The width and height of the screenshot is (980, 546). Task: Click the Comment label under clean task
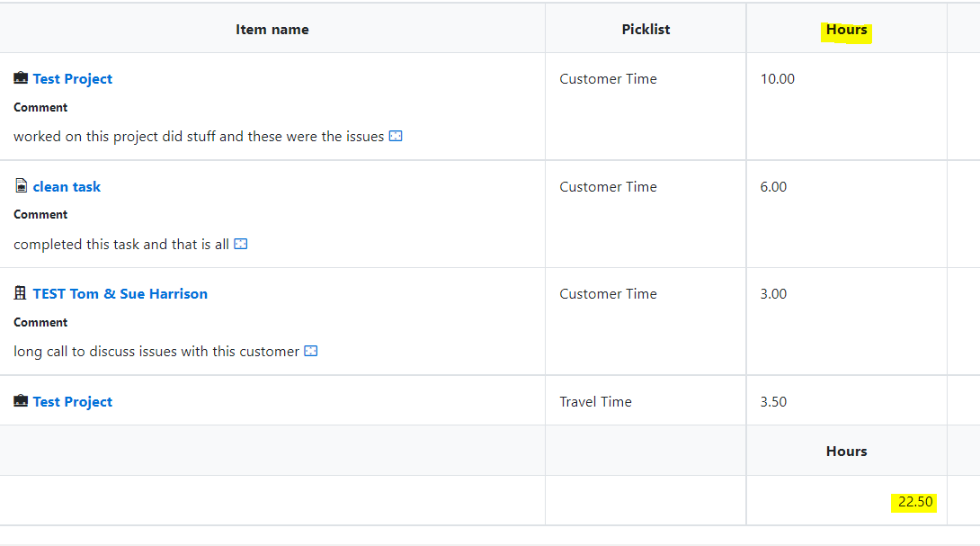40,214
